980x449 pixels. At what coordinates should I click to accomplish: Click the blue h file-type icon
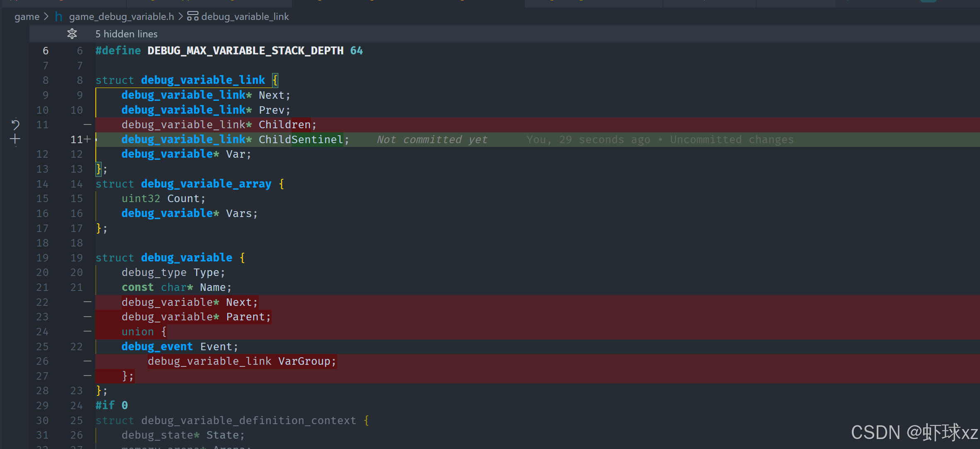(58, 17)
